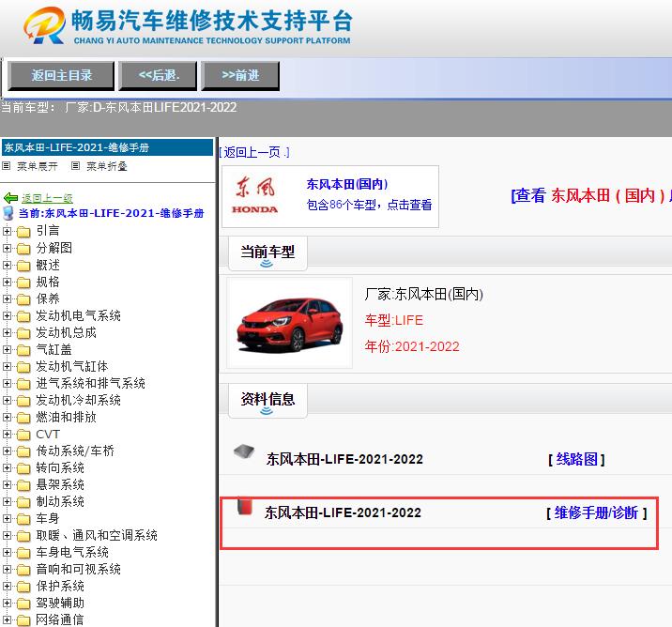Viewport: 672px width, 627px height.
Task: Select the 燃油和排放 tree item label
Action: click(66, 417)
